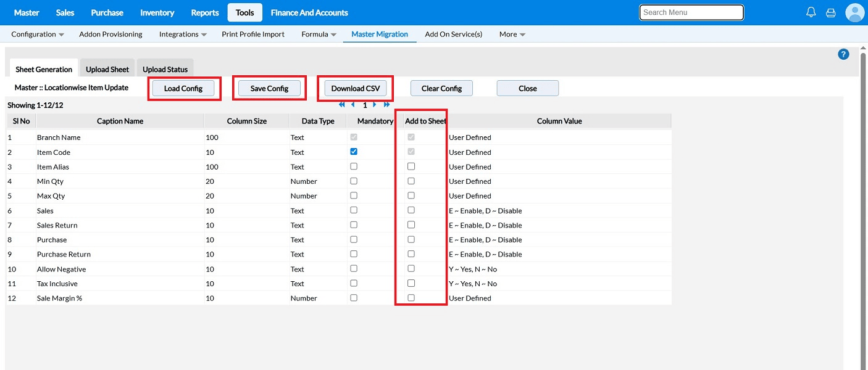Tick Add to Sheet for Sale Margin %
Screen dimensions: 868x370
pyautogui.click(x=411, y=298)
